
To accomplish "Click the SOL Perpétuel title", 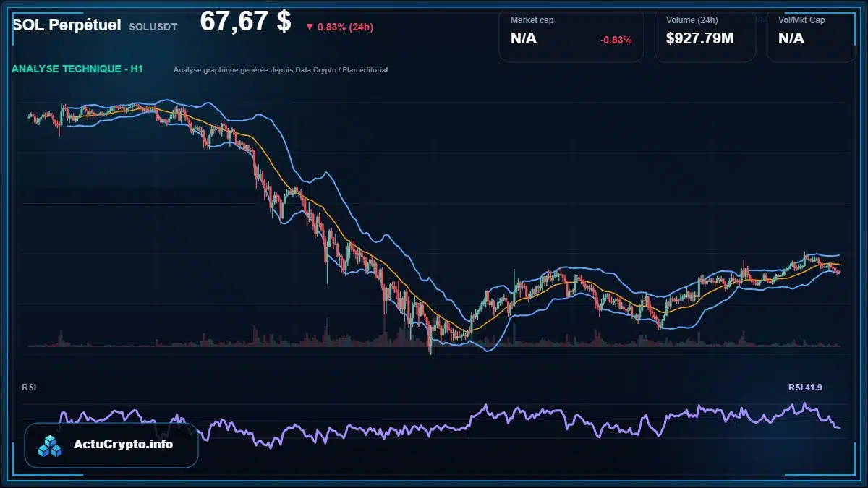I will [x=67, y=25].
